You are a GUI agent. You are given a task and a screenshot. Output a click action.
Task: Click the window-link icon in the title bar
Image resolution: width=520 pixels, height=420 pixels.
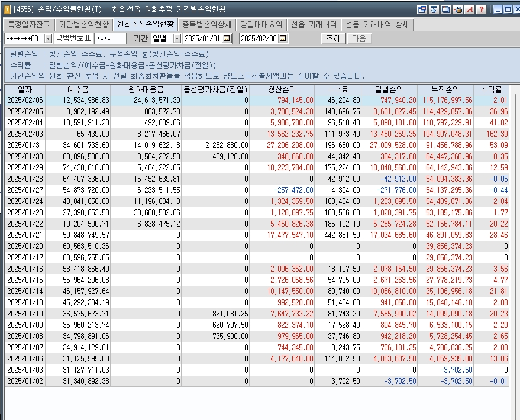tap(422, 9)
